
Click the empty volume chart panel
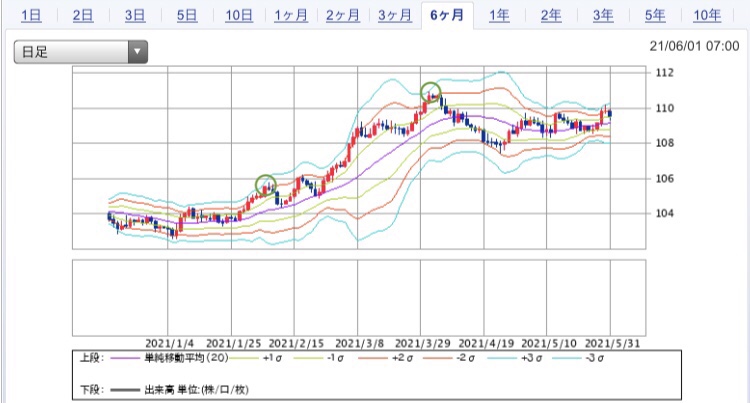click(x=359, y=298)
